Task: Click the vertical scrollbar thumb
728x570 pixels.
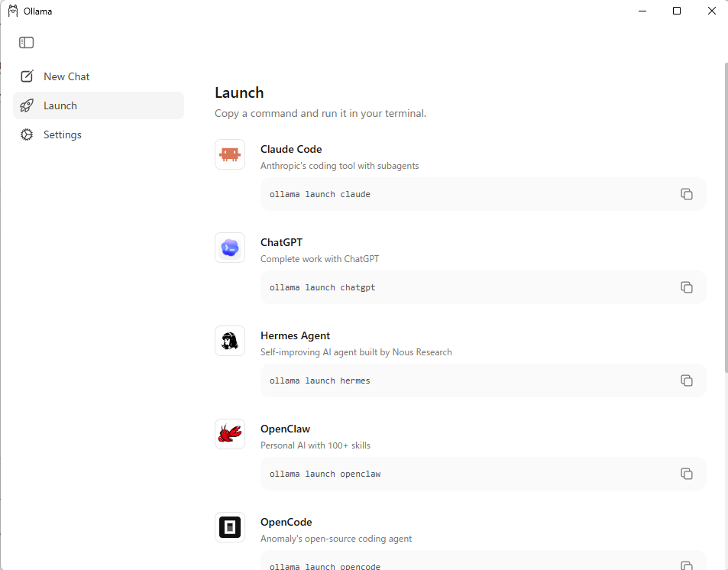Action: tap(726, 218)
